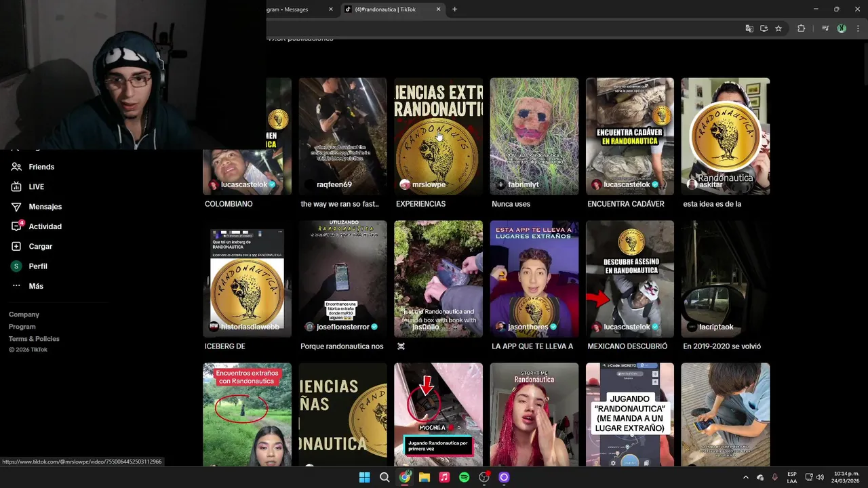Open the STORYTIME Randonautica red-hair thumbnail
The width and height of the screenshot is (868, 488).
pyautogui.click(x=534, y=415)
